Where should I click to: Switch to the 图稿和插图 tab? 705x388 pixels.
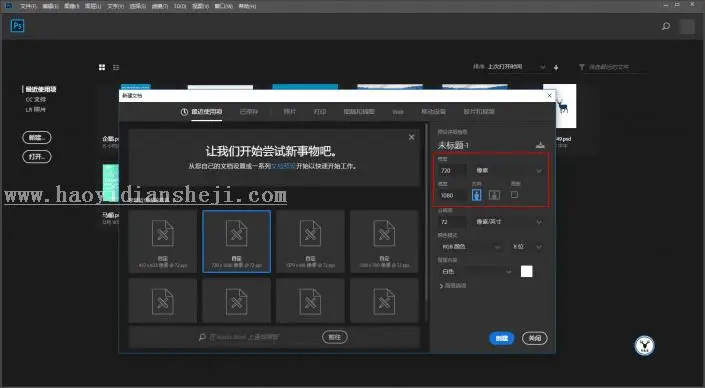click(x=359, y=112)
